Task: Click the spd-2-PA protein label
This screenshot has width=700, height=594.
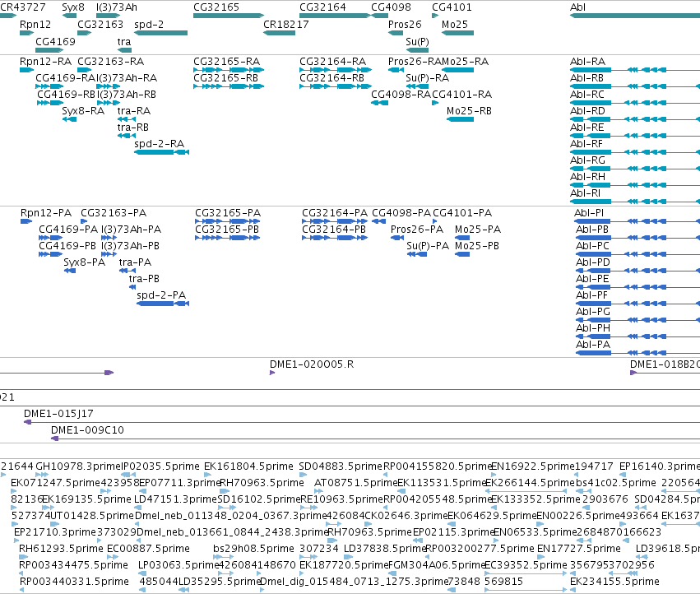Action: click(161, 295)
